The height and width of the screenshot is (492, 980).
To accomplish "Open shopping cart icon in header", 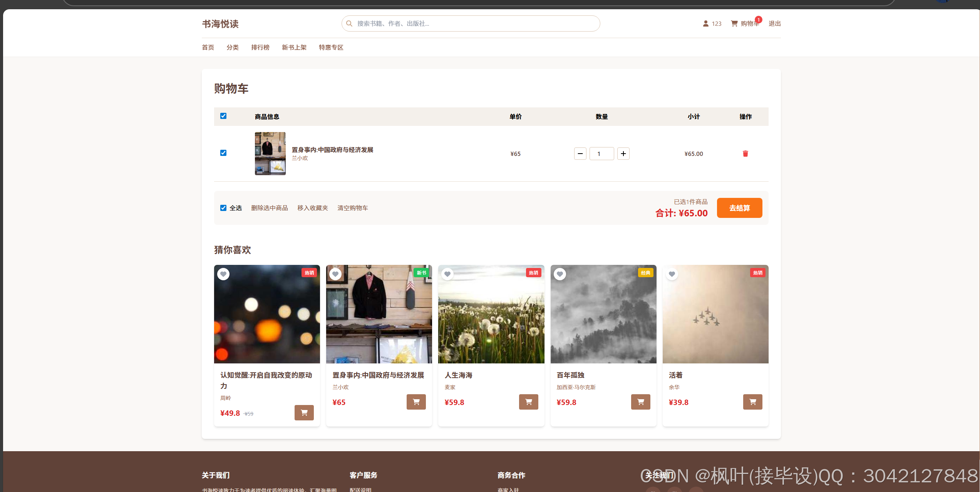I will 734,23.
